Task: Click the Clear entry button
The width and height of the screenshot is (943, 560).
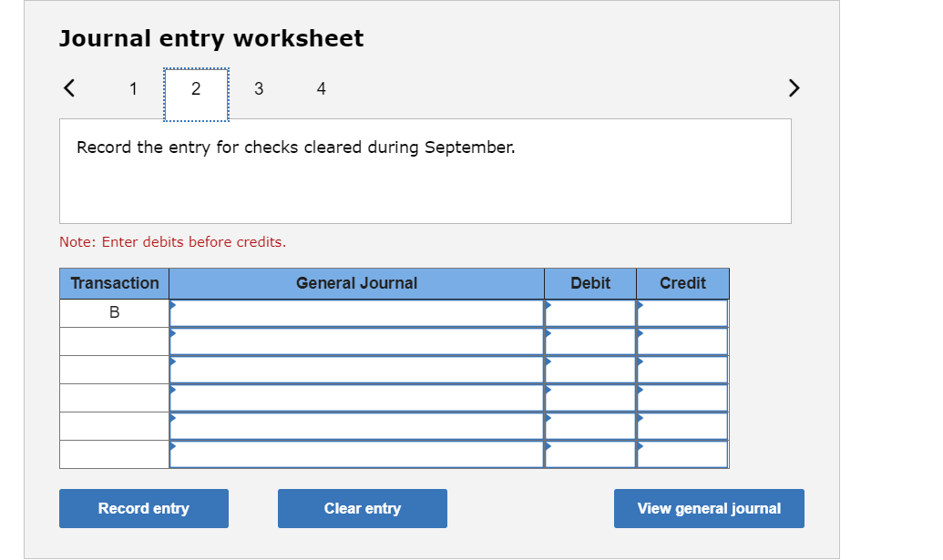Action: pyautogui.click(x=362, y=508)
